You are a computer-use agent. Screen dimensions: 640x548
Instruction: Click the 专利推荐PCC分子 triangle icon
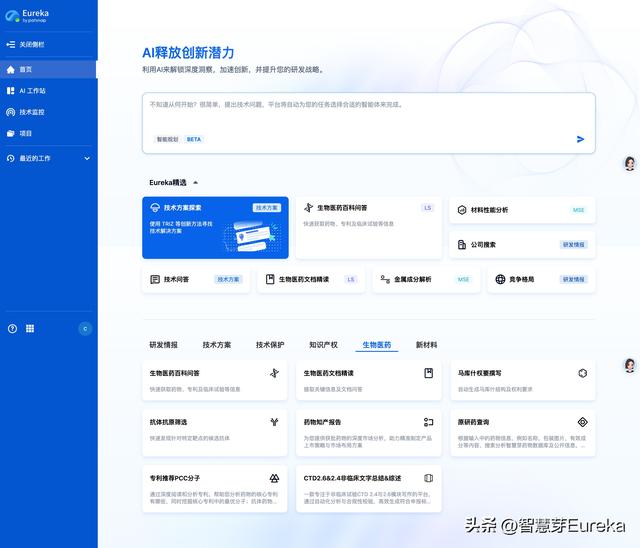point(274,478)
